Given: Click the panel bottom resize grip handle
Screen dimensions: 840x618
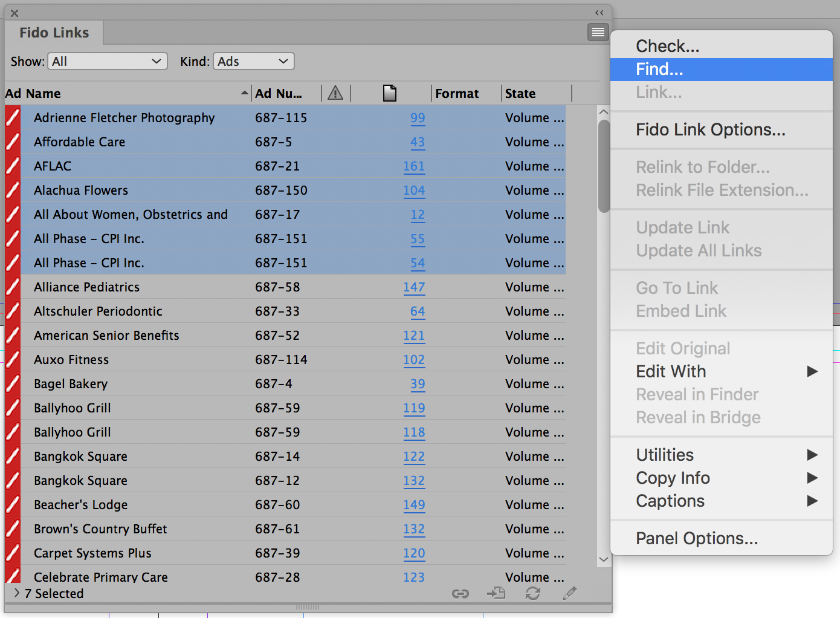Looking at the screenshot, I should [x=308, y=607].
